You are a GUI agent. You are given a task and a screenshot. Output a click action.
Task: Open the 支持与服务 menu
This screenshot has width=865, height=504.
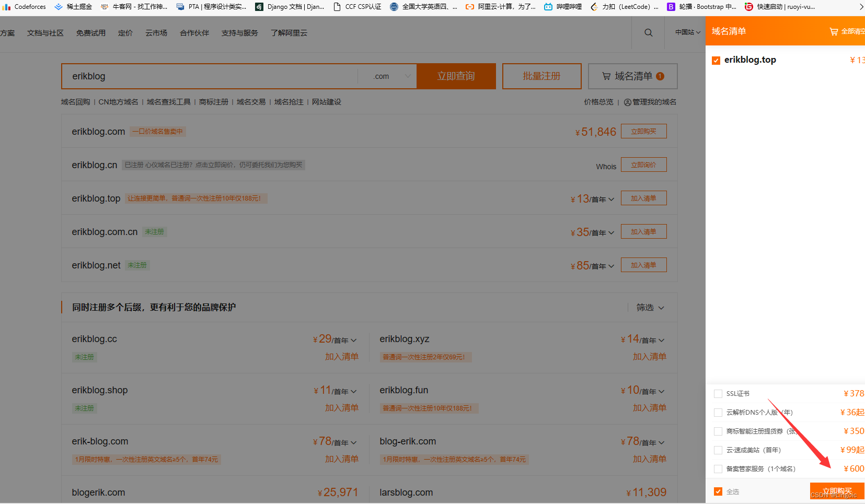click(240, 33)
